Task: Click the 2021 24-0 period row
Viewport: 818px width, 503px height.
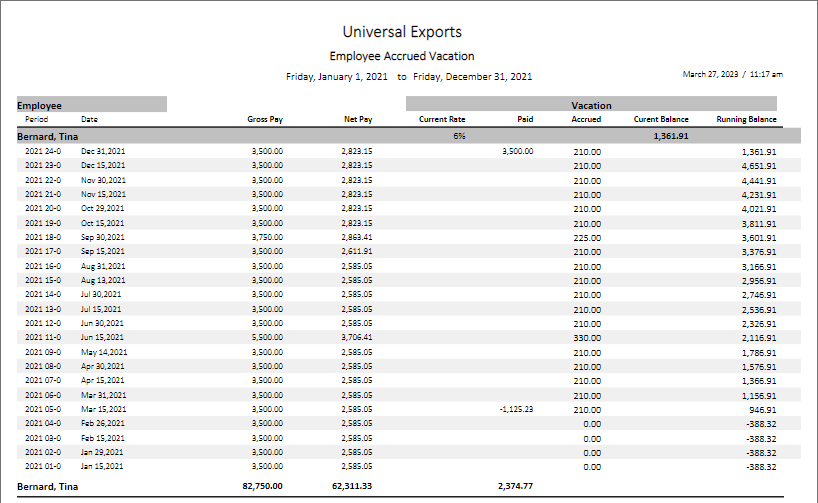Action: [42, 151]
